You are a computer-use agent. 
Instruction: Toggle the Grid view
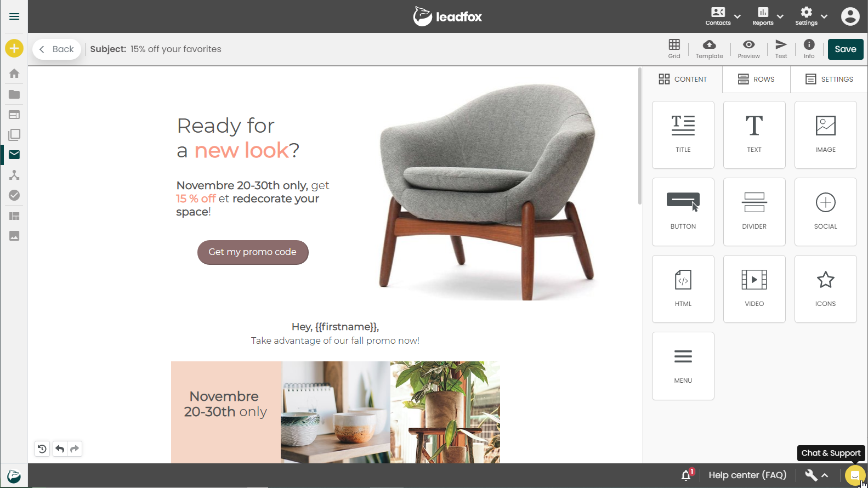coord(674,49)
